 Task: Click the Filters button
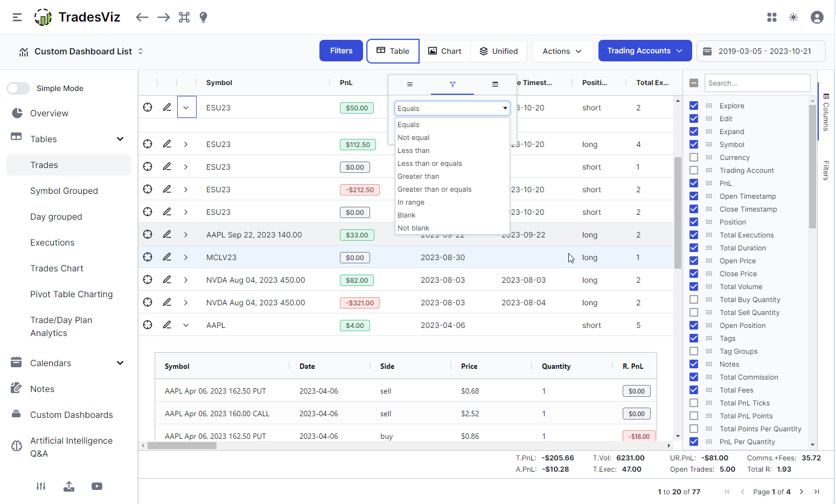(x=341, y=51)
